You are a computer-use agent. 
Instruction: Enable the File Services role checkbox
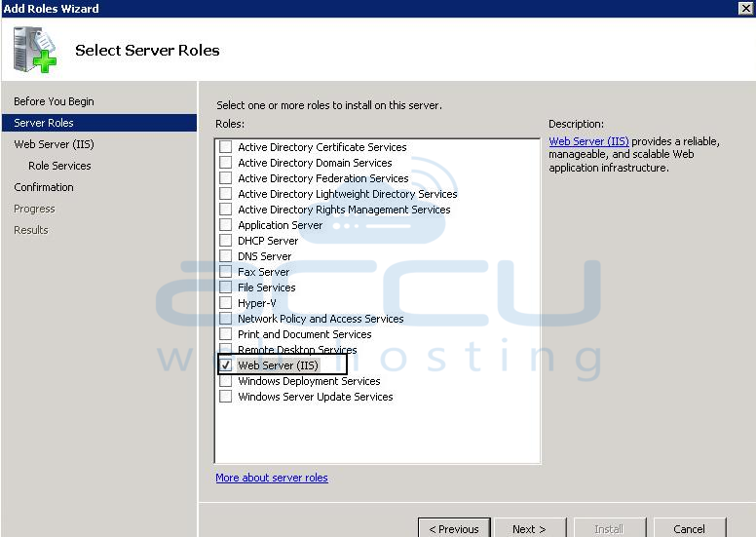point(225,288)
